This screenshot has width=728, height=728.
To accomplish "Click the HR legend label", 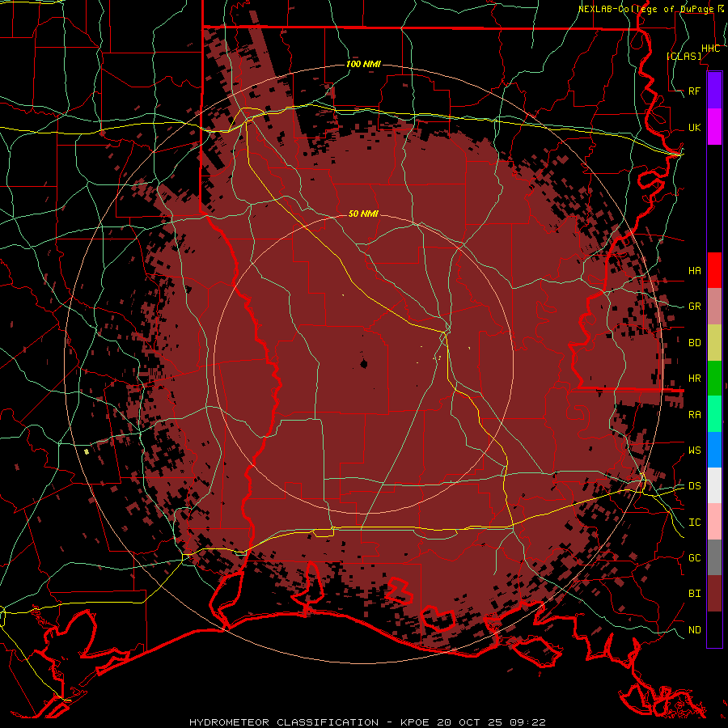I will (x=695, y=379).
